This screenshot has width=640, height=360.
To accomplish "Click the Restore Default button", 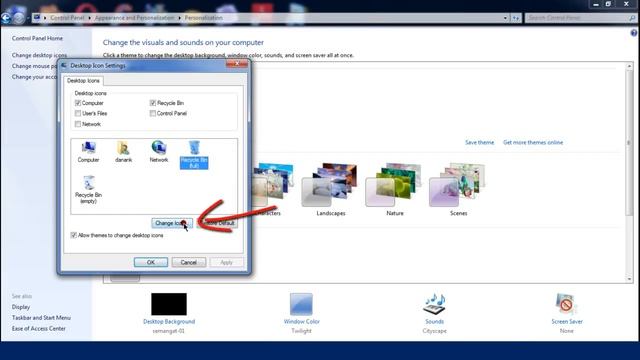I will (217, 223).
